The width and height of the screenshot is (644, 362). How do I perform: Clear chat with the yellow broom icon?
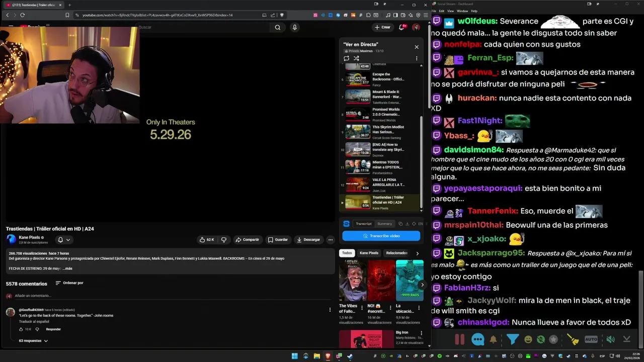pos(573,339)
